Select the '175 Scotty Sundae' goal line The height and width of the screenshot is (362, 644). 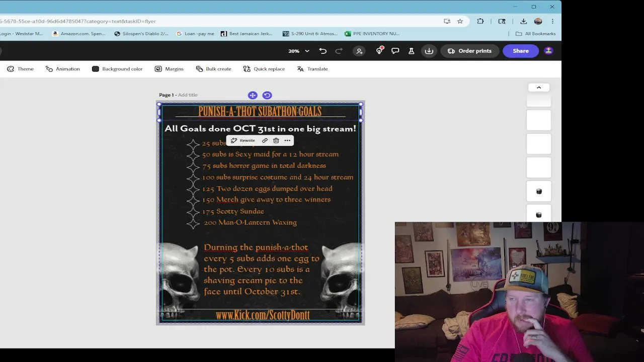233,211
